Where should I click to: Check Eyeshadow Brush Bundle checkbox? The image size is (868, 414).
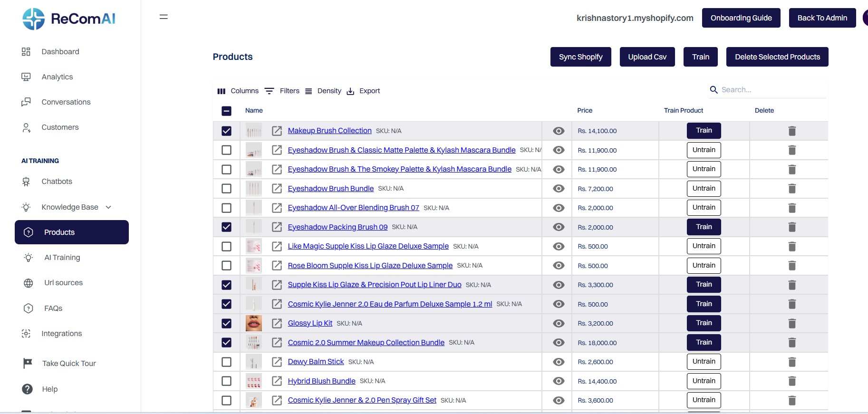[x=227, y=189]
